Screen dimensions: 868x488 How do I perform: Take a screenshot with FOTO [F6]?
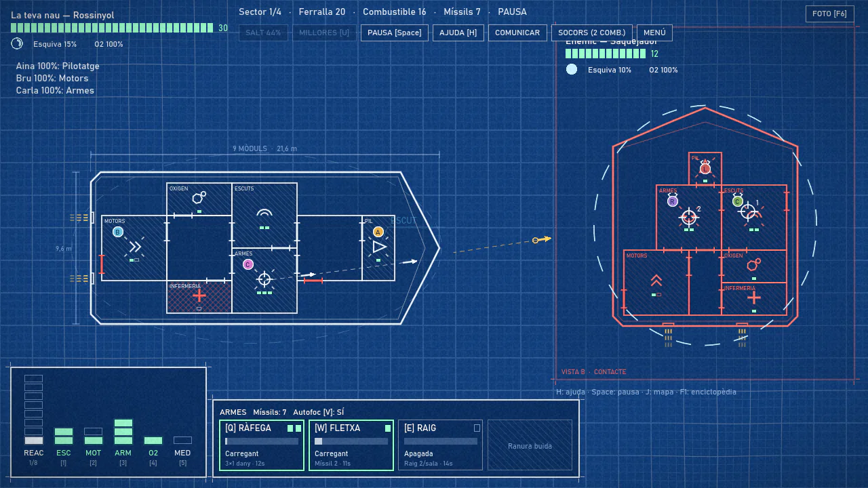tap(830, 14)
